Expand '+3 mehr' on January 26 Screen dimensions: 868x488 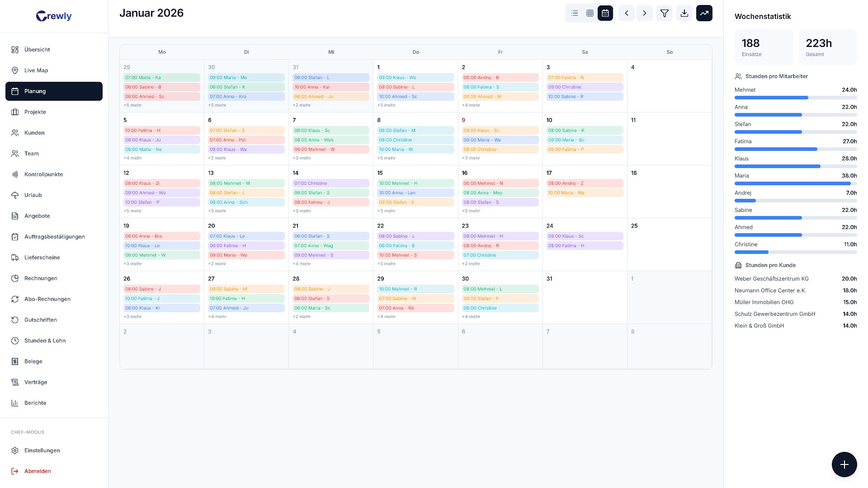pyautogui.click(x=132, y=316)
